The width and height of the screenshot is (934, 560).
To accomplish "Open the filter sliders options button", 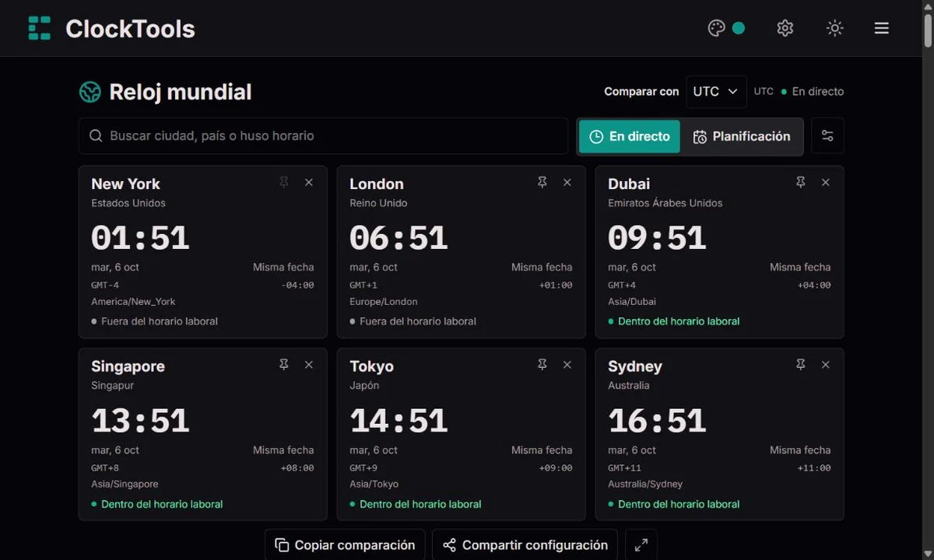I will tap(827, 136).
